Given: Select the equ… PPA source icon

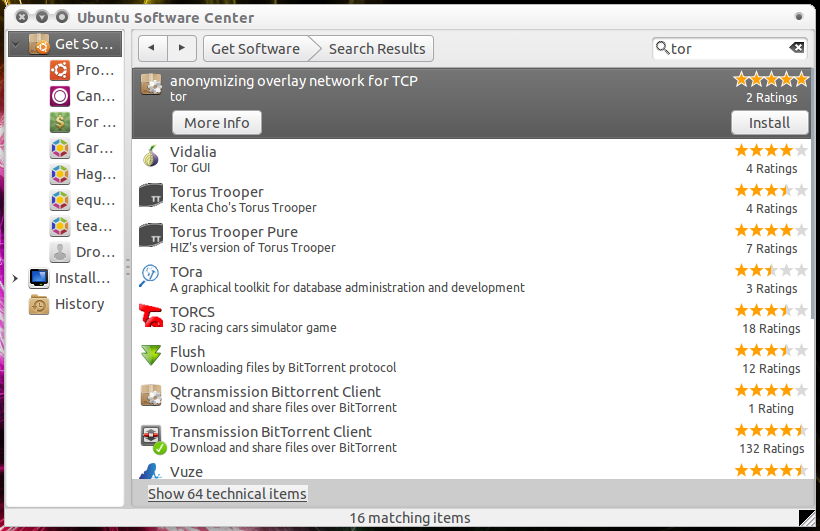Looking at the screenshot, I should click(x=60, y=200).
